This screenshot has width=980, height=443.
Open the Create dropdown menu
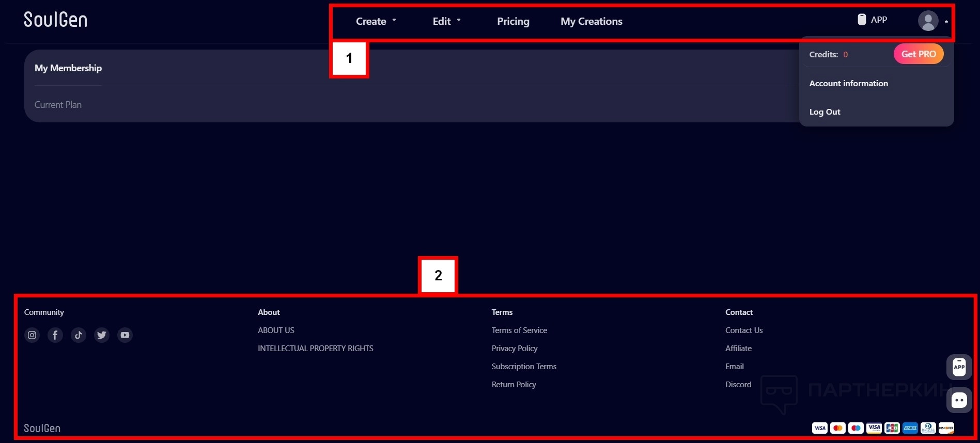point(376,21)
